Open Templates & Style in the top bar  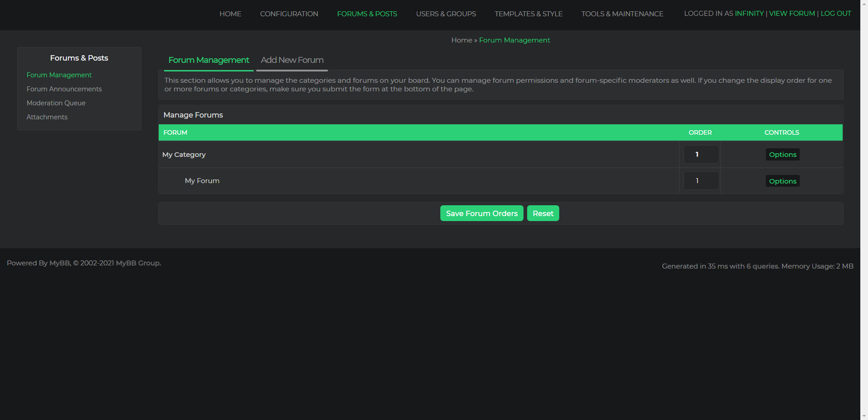click(528, 14)
